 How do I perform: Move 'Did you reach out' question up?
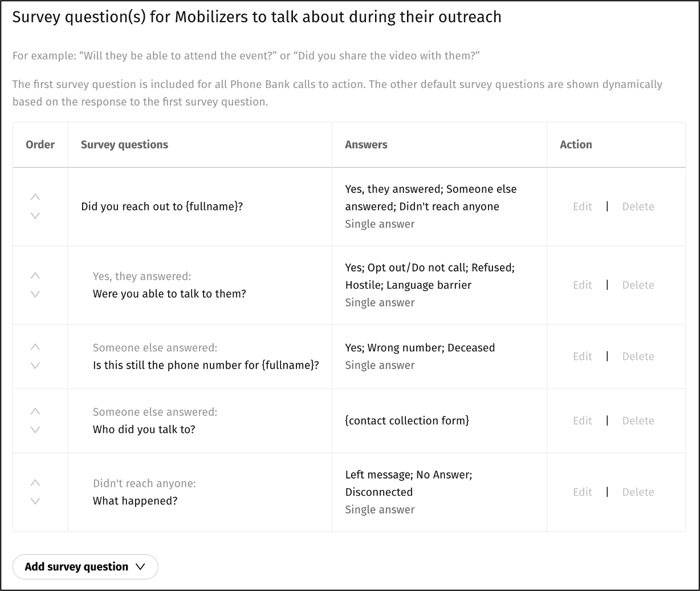tap(35, 197)
